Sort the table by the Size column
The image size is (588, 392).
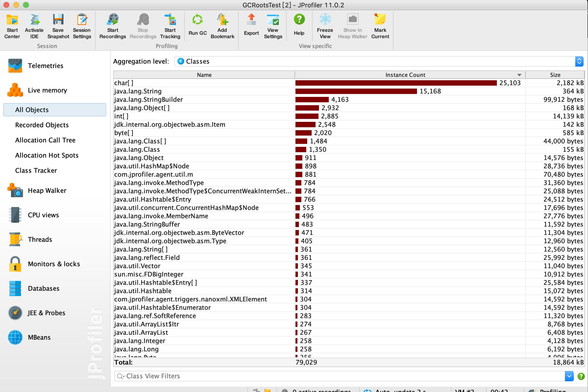[x=555, y=75]
